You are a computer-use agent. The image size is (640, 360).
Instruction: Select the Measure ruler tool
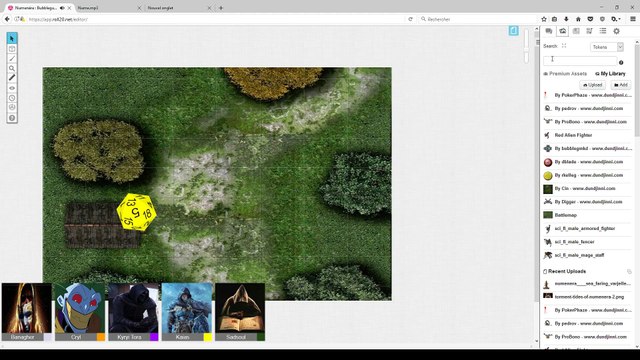(x=12, y=78)
